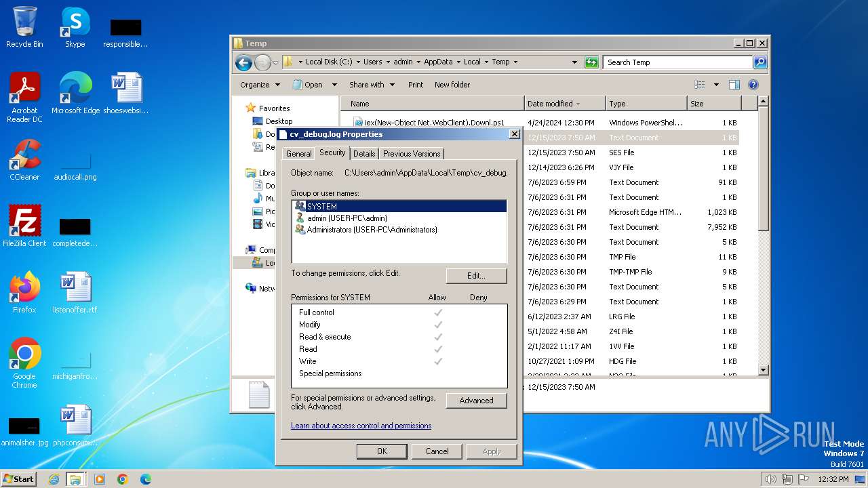The image size is (868, 488).
Task: Click the taskbar clock 12:32 PM
Action: point(833,479)
